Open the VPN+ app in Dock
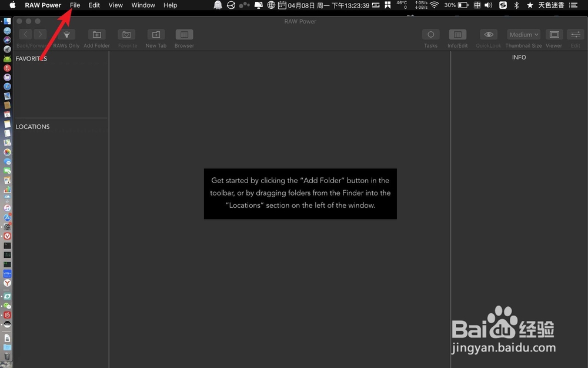Viewport: 588px width, 368px height. pyautogui.click(x=7, y=273)
